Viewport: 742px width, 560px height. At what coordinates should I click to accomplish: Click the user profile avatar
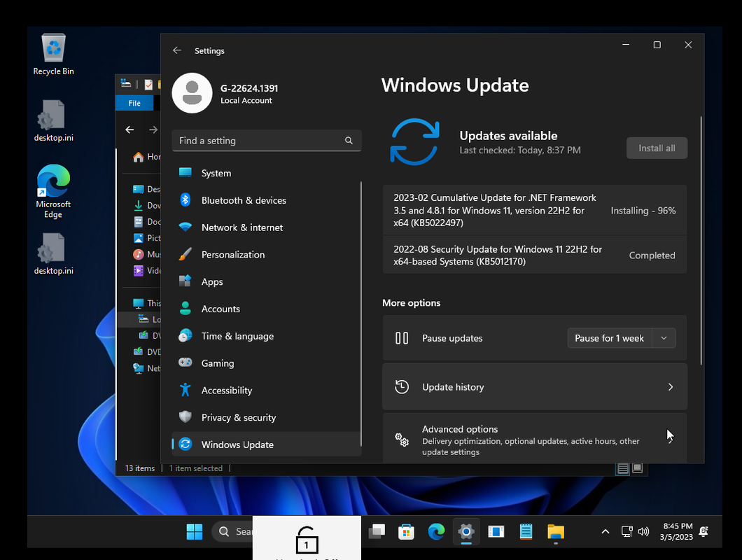pyautogui.click(x=192, y=93)
